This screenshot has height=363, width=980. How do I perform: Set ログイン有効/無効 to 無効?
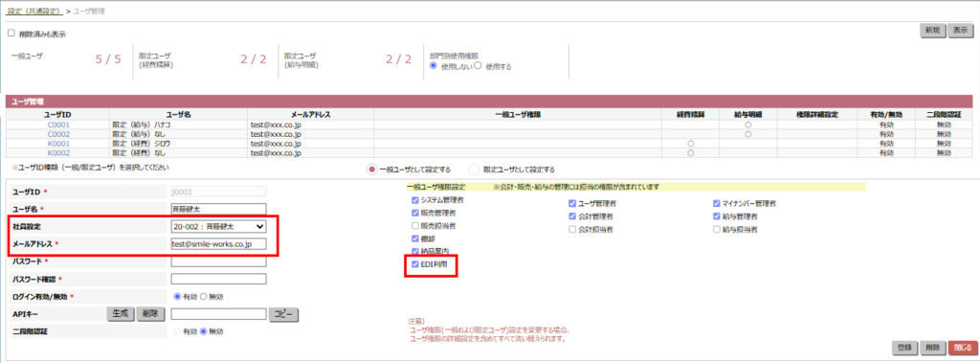point(203,297)
